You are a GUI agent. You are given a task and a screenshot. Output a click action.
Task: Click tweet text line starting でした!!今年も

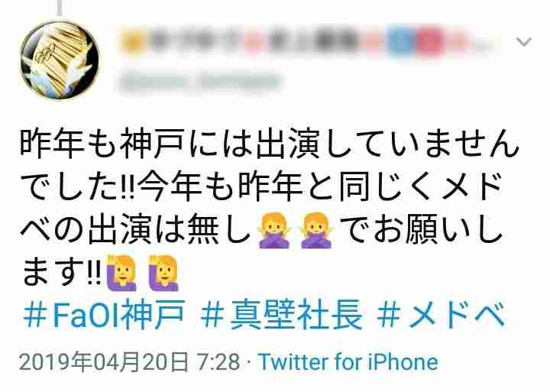coord(261,187)
